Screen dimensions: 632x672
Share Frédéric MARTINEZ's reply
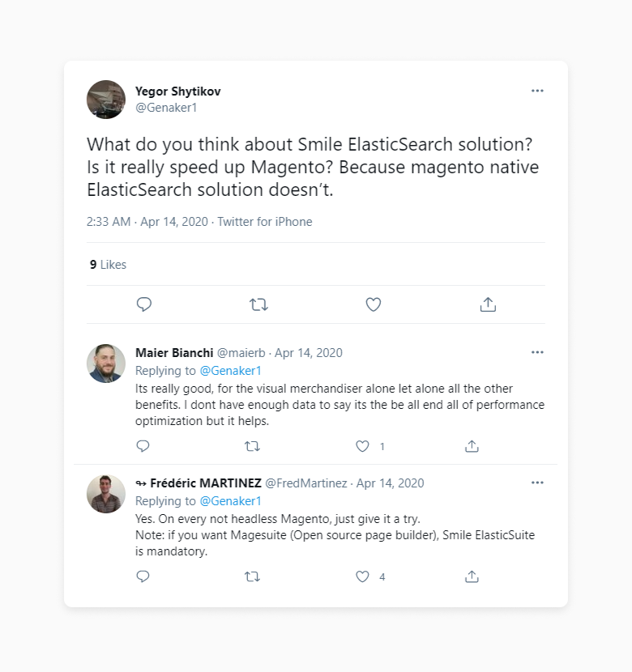tap(472, 577)
